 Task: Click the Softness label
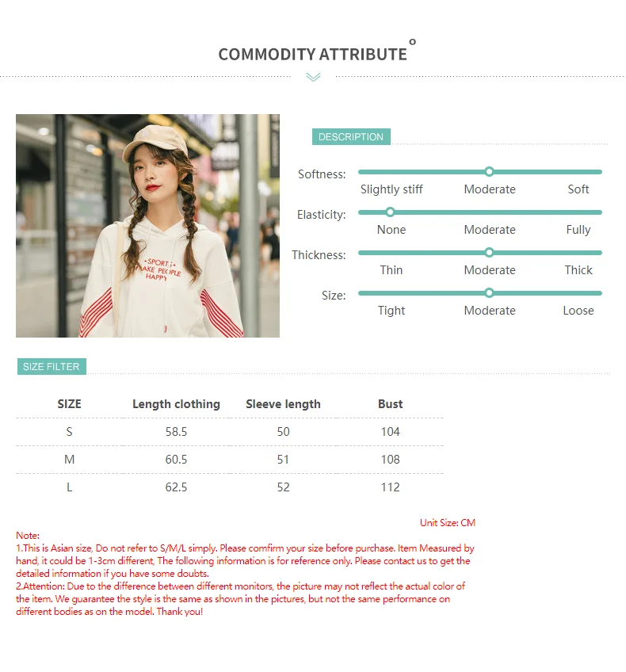[x=322, y=174]
